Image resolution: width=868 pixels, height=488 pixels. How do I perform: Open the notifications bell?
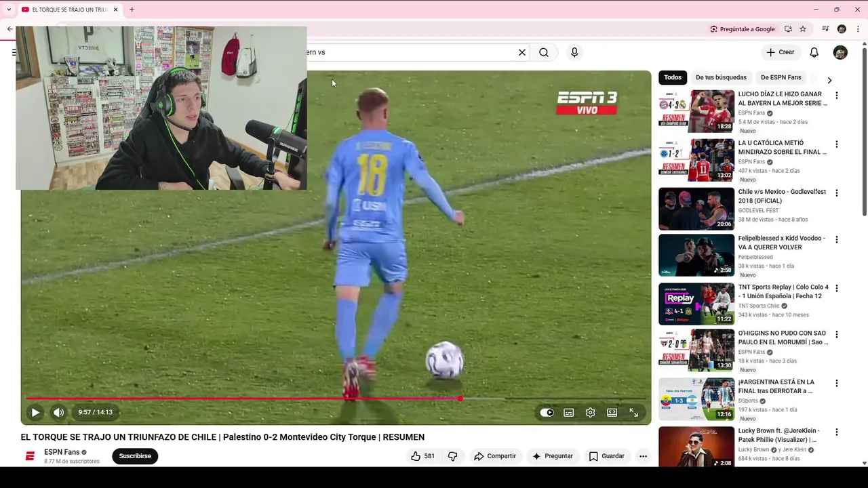814,52
